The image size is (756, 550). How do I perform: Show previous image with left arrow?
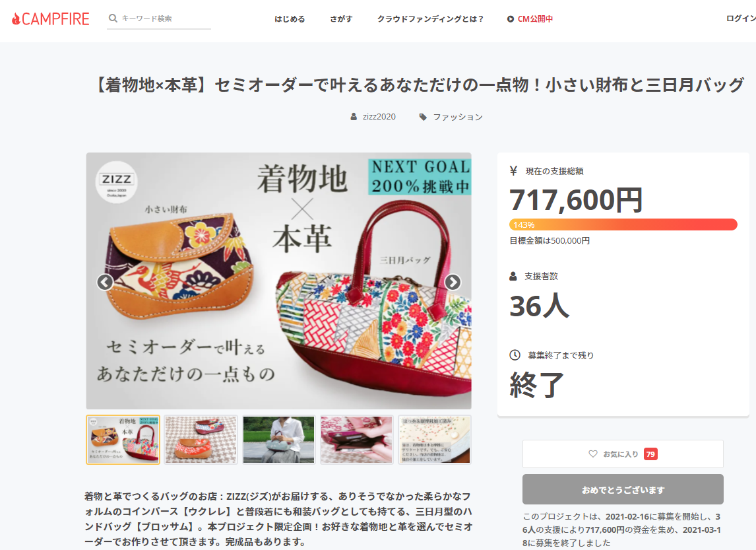pos(105,282)
